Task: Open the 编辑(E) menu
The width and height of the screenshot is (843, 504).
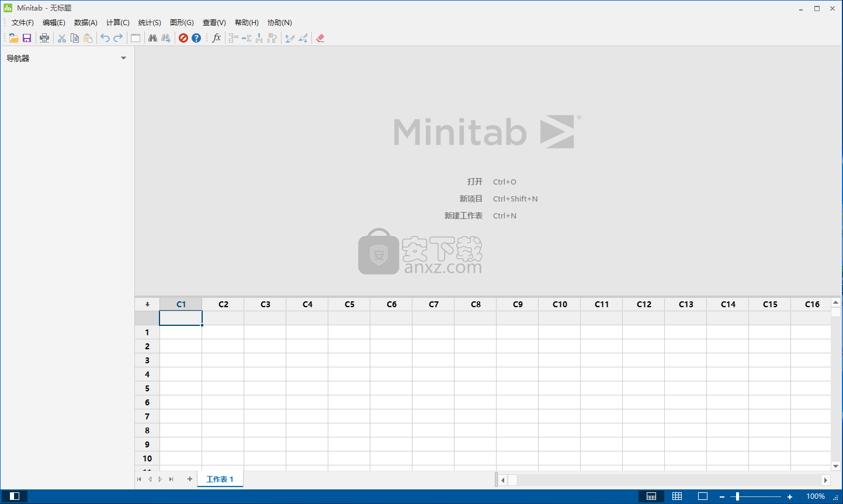Action: [54, 23]
